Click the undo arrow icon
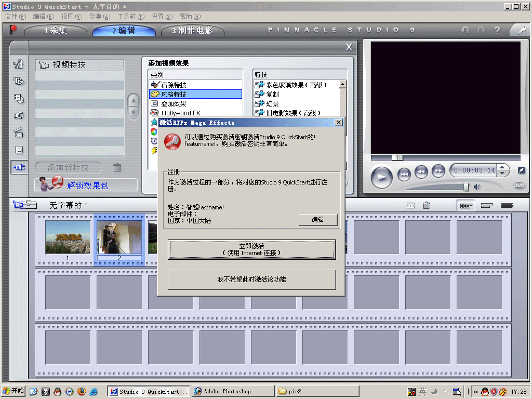Viewport: 532px width, 399px height. [x=465, y=30]
